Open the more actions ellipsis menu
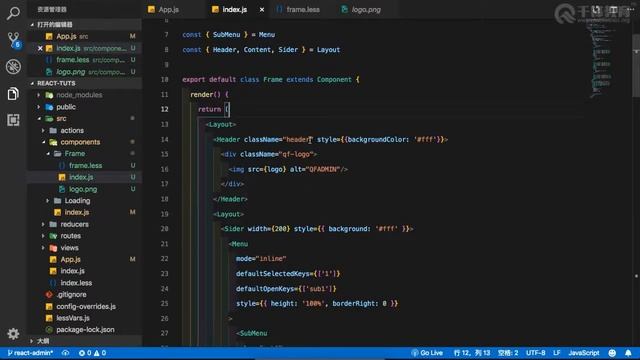This screenshot has width=640, height=360. coord(631,9)
